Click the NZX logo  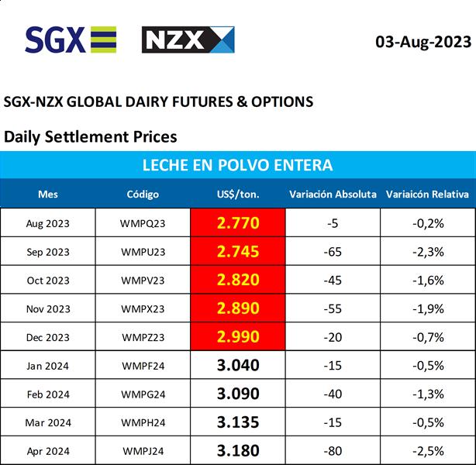point(188,40)
